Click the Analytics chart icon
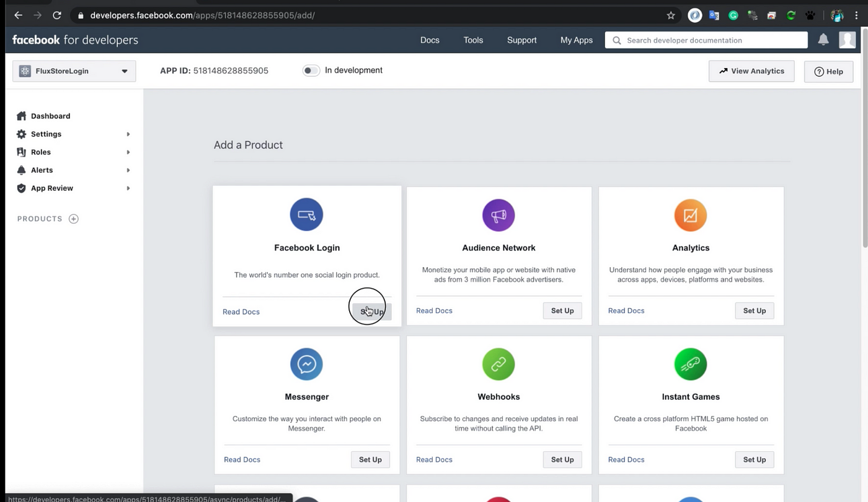 coord(690,215)
